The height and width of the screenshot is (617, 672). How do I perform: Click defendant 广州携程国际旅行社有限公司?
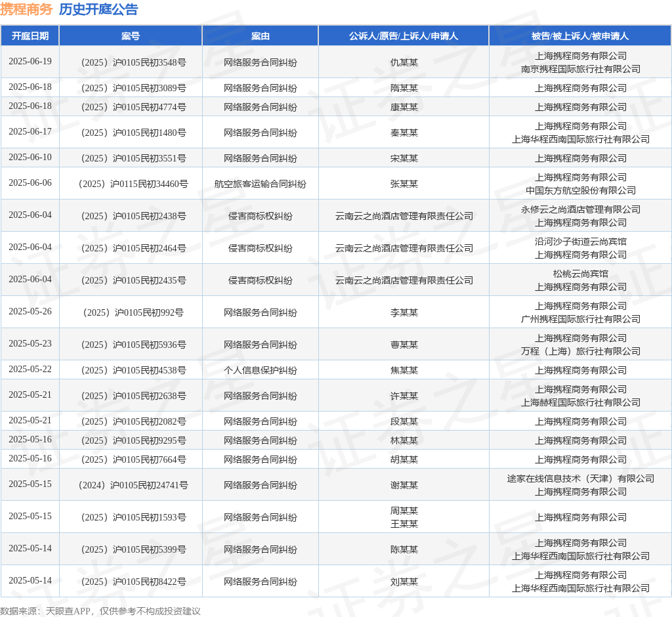click(581, 319)
